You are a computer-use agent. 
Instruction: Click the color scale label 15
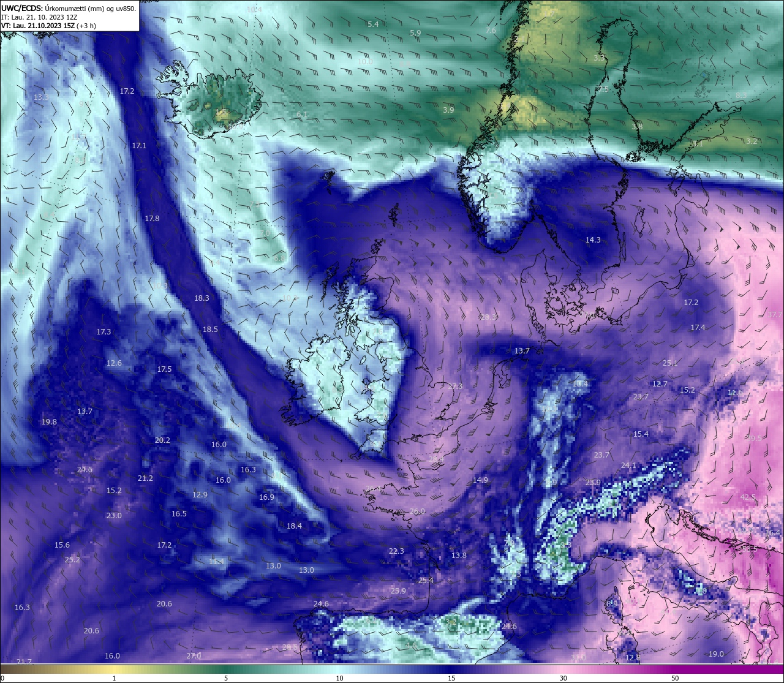point(451,678)
